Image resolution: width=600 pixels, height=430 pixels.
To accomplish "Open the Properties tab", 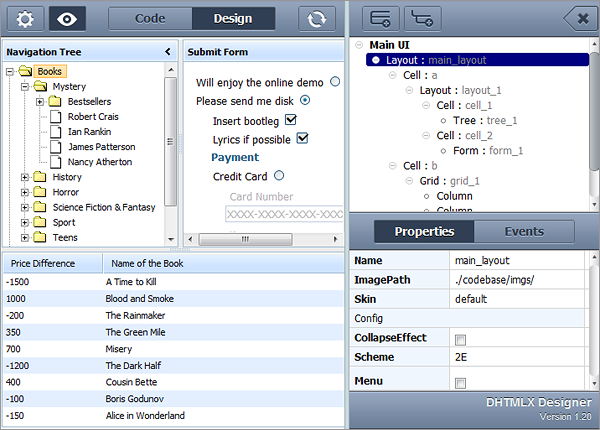I will coord(424,231).
